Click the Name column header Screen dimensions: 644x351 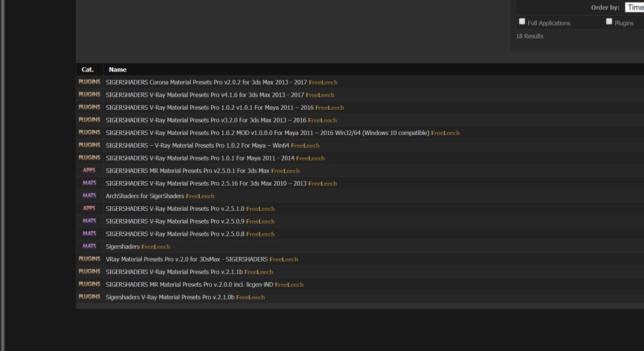pyautogui.click(x=118, y=69)
